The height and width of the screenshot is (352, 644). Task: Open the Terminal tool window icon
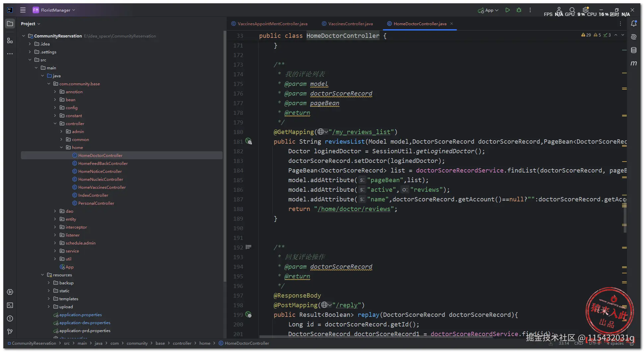coord(10,305)
